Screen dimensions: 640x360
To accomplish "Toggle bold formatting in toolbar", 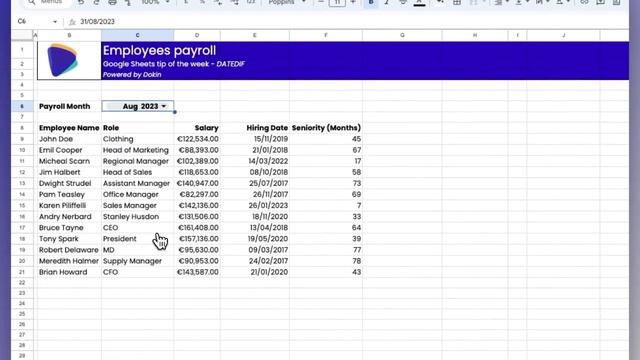I will [x=371, y=2].
